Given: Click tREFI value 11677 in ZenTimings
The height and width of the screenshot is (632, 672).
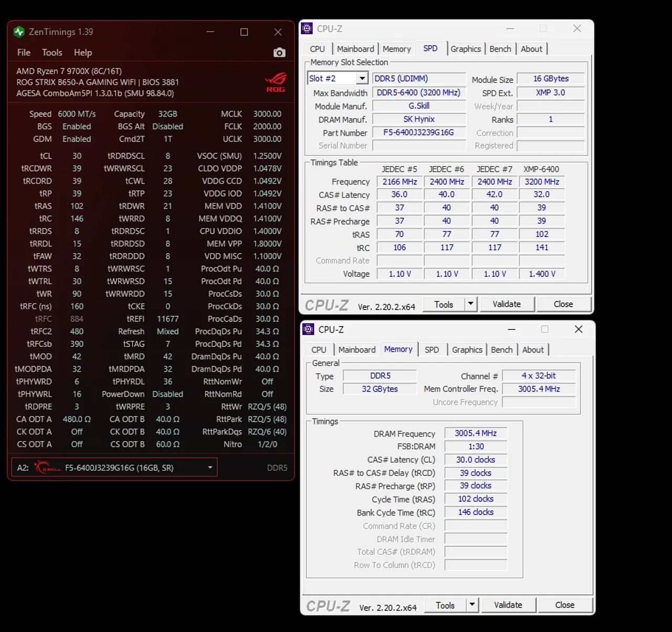Looking at the screenshot, I should 168,319.
